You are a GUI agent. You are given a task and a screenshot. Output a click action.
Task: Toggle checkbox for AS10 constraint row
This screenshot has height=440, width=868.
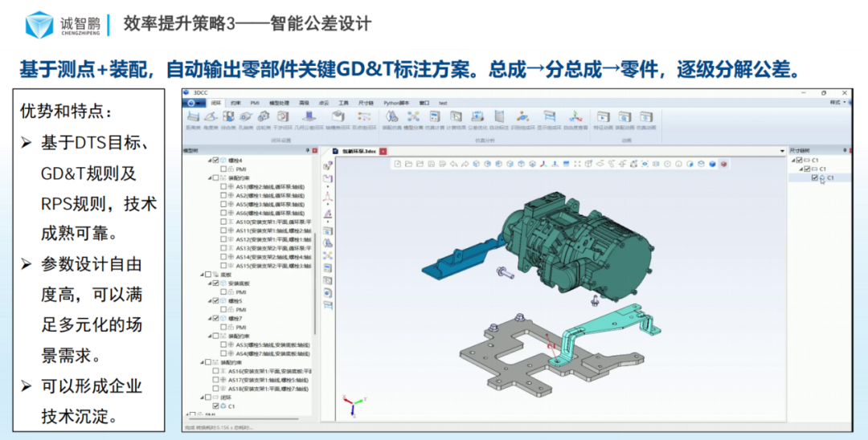pyautogui.click(x=223, y=222)
